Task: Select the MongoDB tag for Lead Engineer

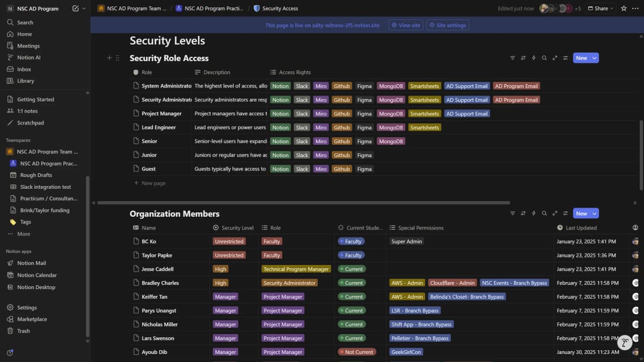Action: [390, 127]
